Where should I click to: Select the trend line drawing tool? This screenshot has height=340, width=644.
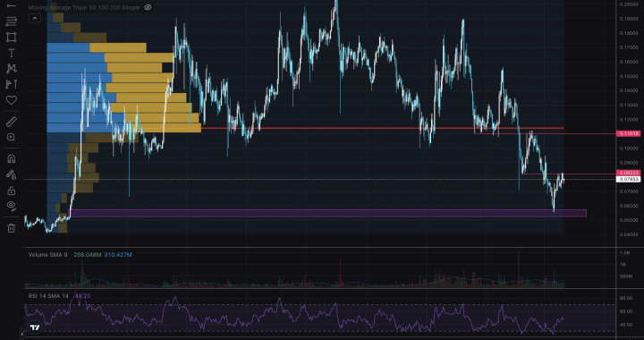click(x=11, y=5)
